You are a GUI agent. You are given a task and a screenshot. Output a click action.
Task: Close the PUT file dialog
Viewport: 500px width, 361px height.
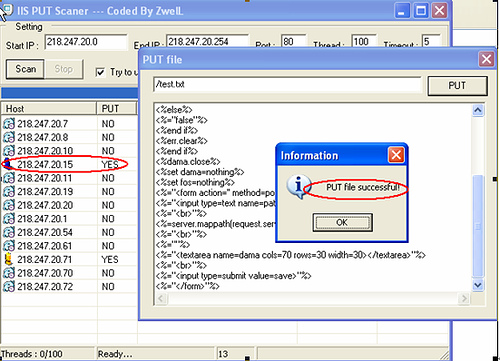(x=486, y=59)
